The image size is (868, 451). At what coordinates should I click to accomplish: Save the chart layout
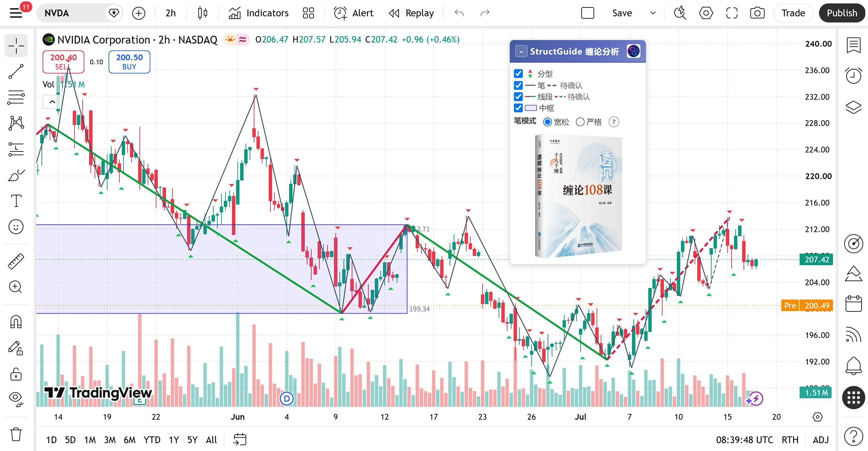click(x=622, y=13)
